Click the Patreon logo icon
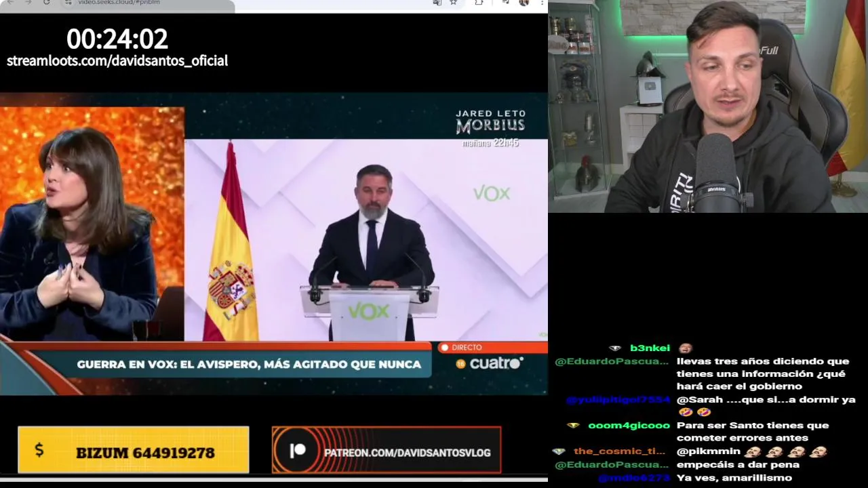The height and width of the screenshot is (488, 868). 297,451
